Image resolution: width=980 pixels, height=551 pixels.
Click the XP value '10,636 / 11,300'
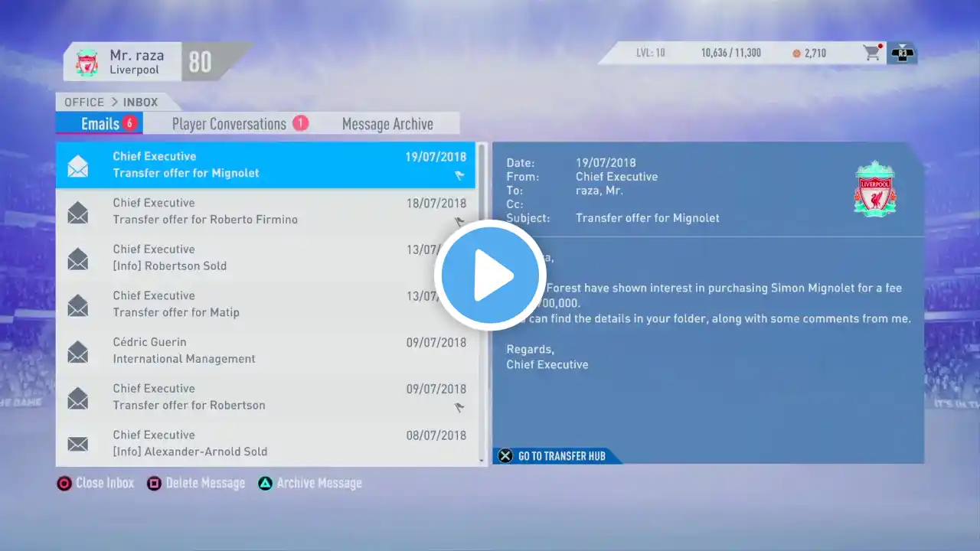(731, 54)
